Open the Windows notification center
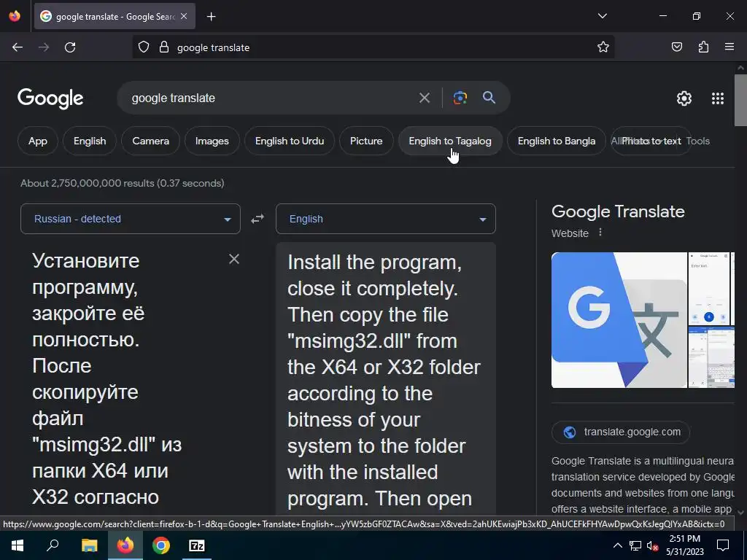This screenshot has width=747, height=560. pyautogui.click(x=723, y=545)
